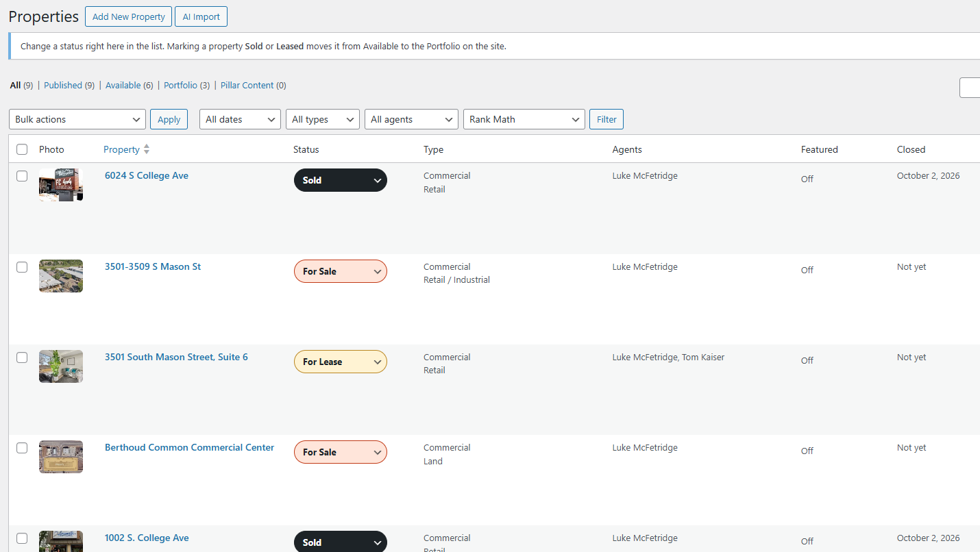Screen dimensions: 980x552
Task: Open the 1002 S. College Ave property
Action: tap(147, 538)
